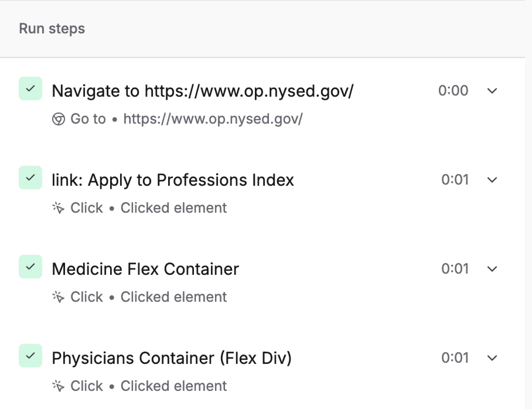Expand the Apply to Professions Index step
This screenshot has height=409, width=532.
[x=492, y=180]
